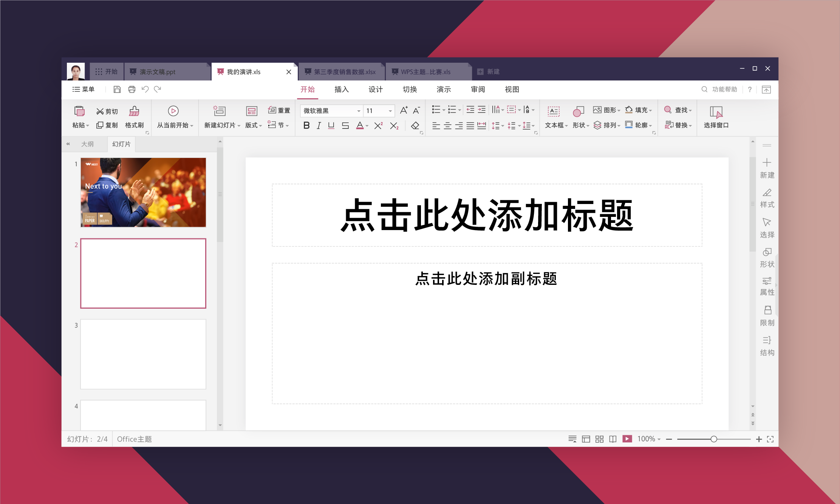Toggle Underline formatting
Screen dimensions: 840x504
[x=331, y=125]
